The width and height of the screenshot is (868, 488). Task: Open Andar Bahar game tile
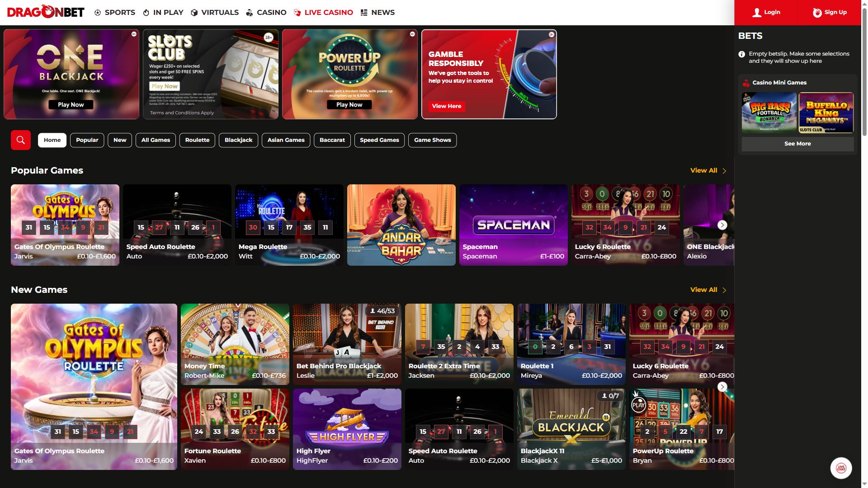coord(401,225)
